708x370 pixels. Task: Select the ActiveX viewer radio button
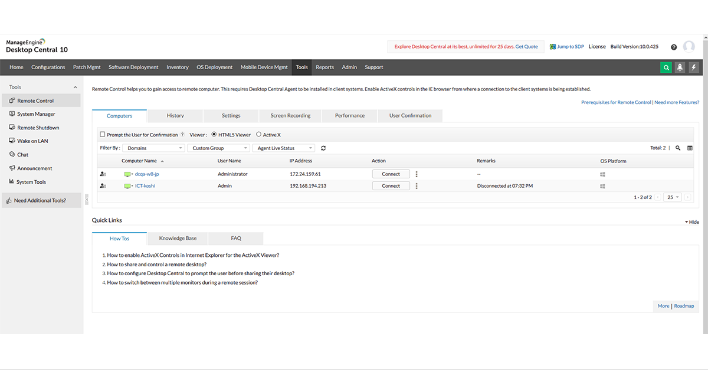pyautogui.click(x=259, y=134)
